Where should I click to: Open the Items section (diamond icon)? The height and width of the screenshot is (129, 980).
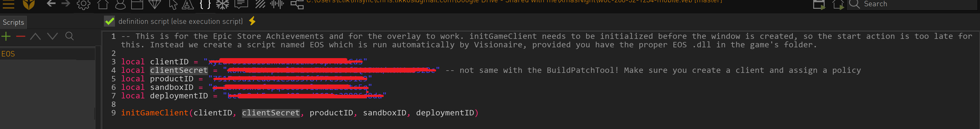[155, 4]
